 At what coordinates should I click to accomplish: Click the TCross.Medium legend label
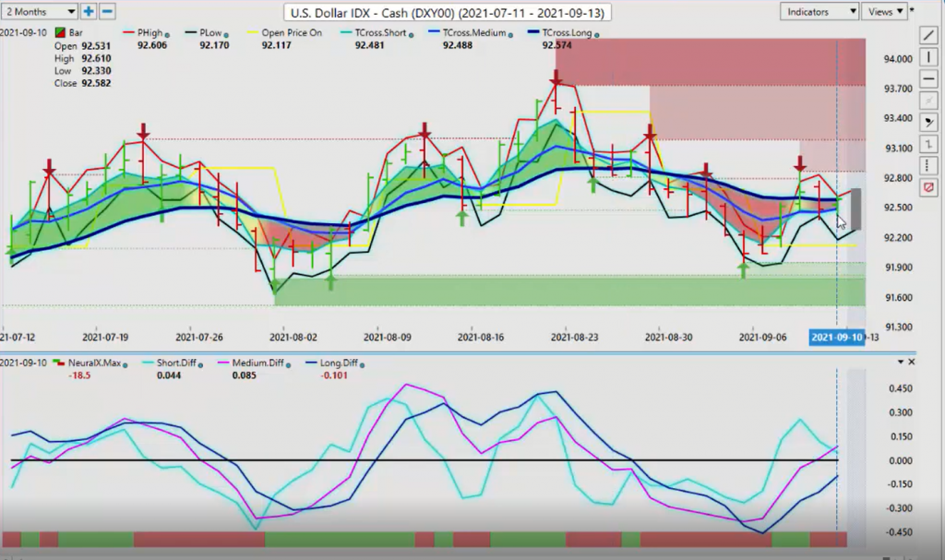coord(473,32)
